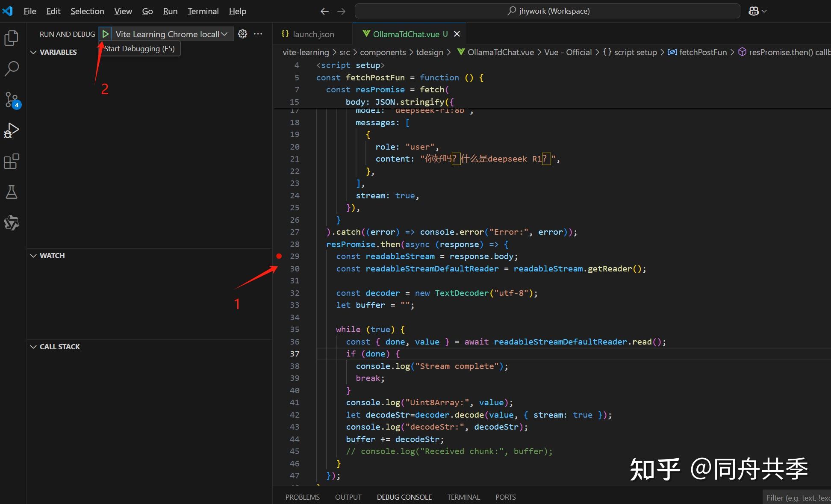Switch to the launch.json tab
Screen dimensions: 831x504
pos(313,34)
